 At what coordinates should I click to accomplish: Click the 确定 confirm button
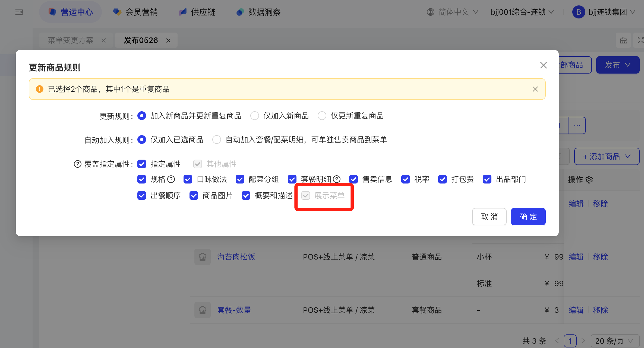[x=528, y=217]
